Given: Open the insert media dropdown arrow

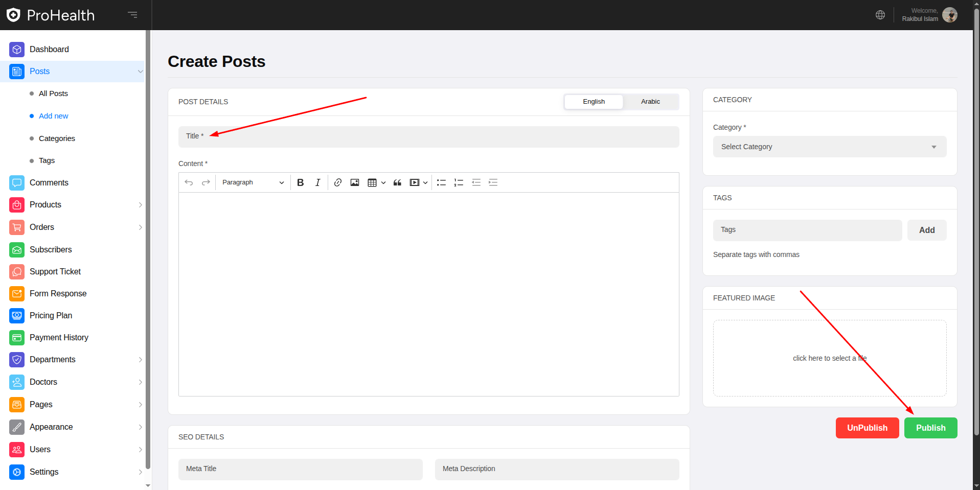Looking at the screenshot, I should coord(425,182).
